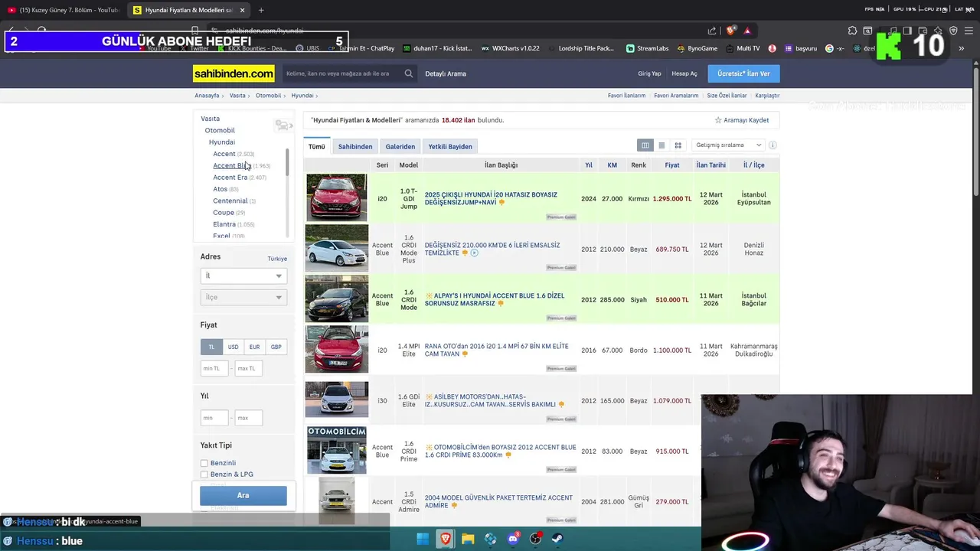Open Accent Era category in sidebar
This screenshot has width=980, height=551.
pos(230,178)
